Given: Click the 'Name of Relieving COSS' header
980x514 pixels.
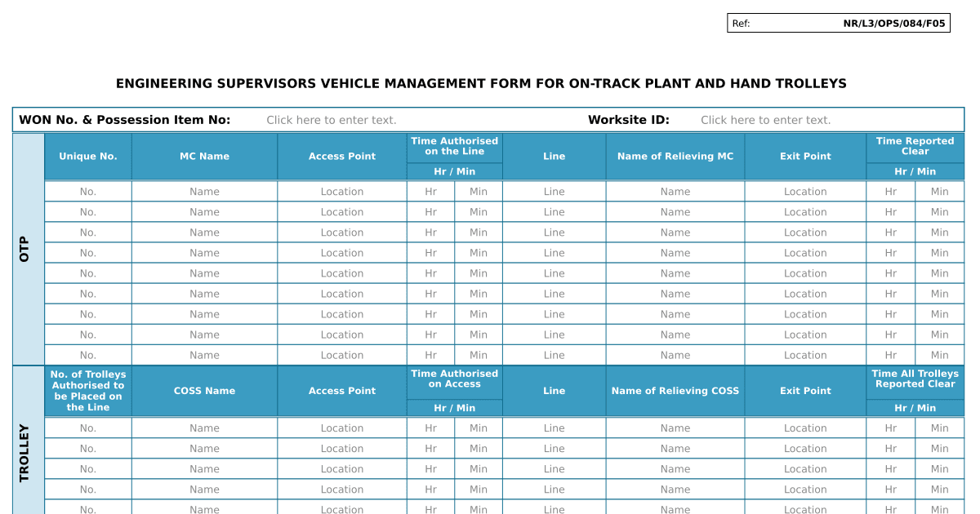Looking at the screenshot, I should pyautogui.click(x=675, y=391).
